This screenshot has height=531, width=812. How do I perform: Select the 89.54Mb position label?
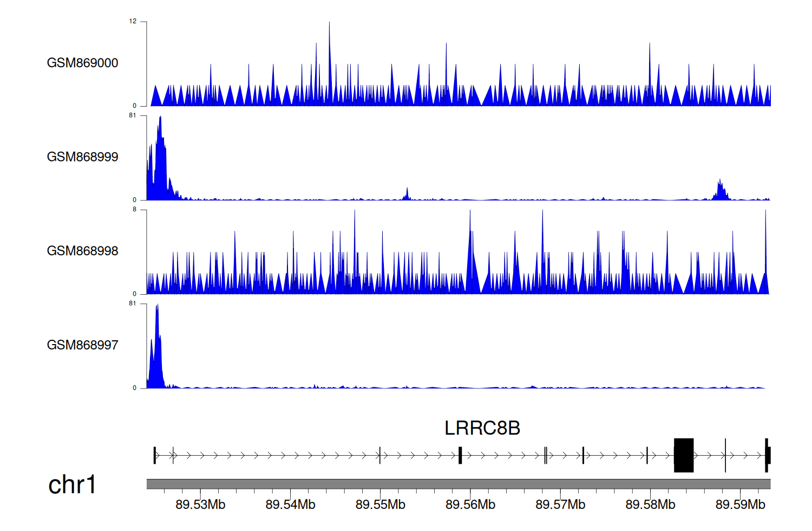pos(290,504)
